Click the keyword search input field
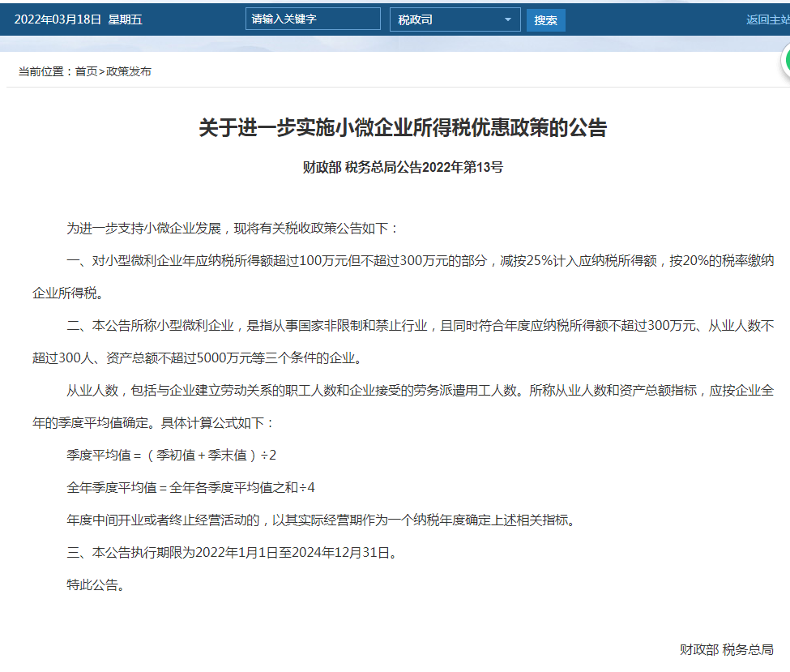The height and width of the screenshot is (672, 790). pyautogui.click(x=313, y=19)
